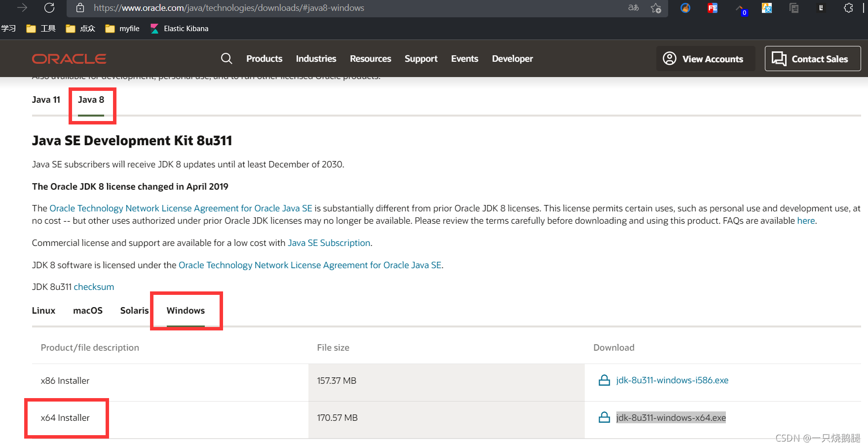The image size is (868, 447).
Task: Click the 'x86 Installer' cell
Action: click(x=65, y=381)
